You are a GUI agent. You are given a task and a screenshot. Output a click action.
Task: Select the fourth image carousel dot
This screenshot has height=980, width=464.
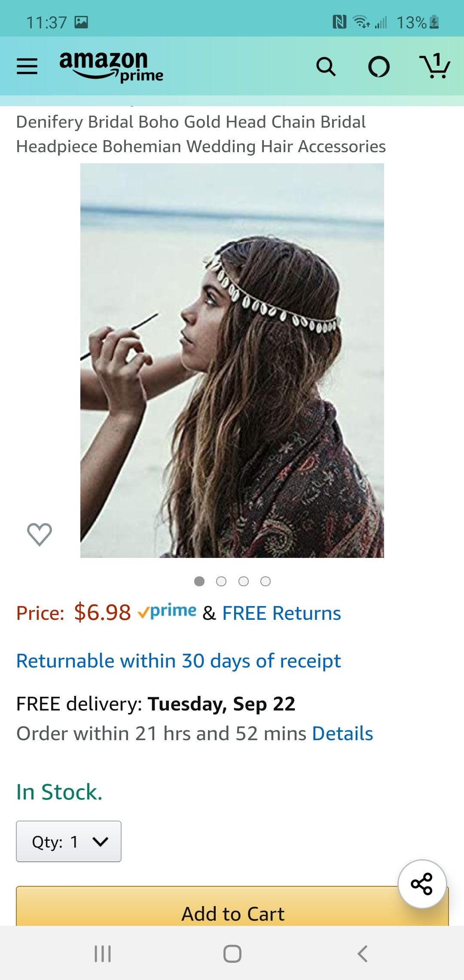[x=266, y=582]
